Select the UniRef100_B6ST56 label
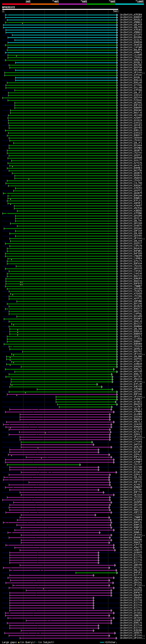The image size is (146, 644). [x=131, y=170]
